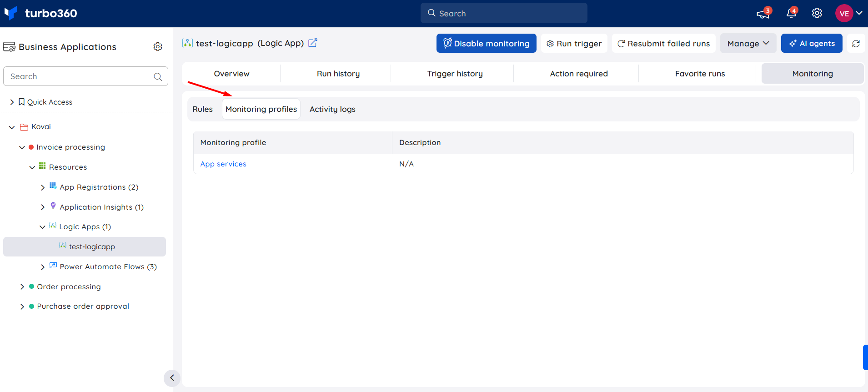Click the Resources grid icon
The height and width of the screenshot is (392, 868).
42,166
